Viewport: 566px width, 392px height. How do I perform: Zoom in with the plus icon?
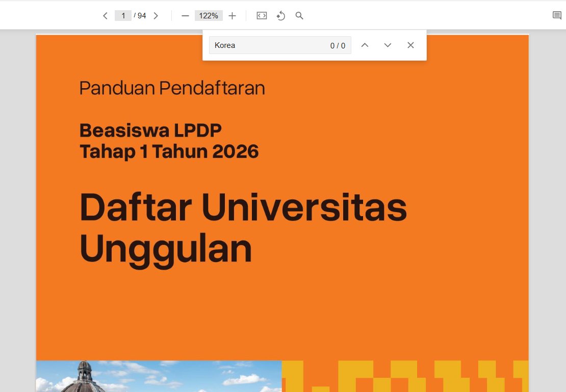(x=232, y=16)
